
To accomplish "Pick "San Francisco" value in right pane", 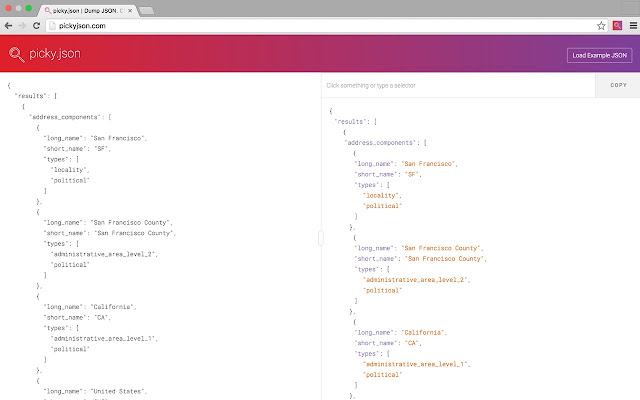I will (428, 164).
